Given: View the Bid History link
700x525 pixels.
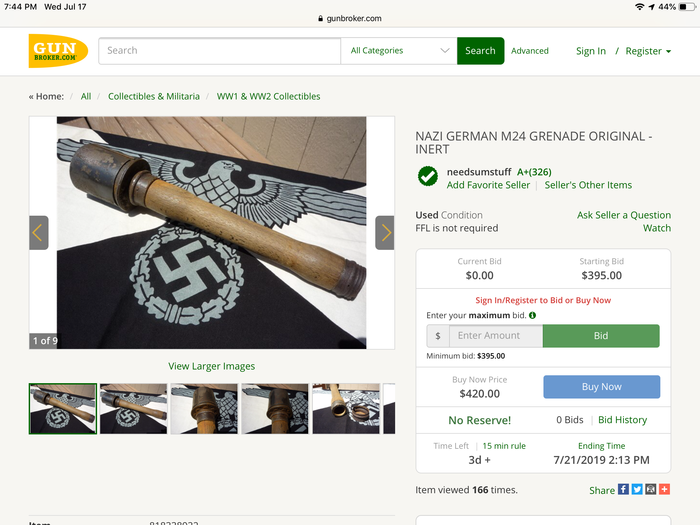Looking at the screenshot, I should coord(622,420).
